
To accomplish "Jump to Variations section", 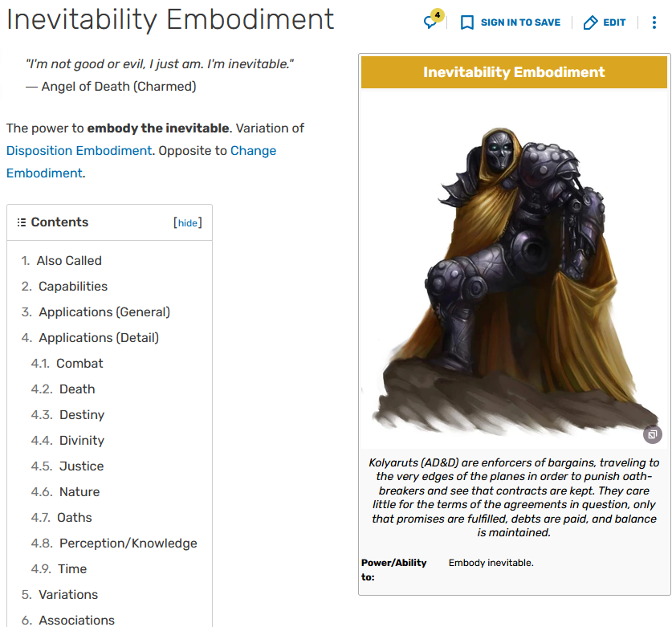I will pos(68,595).
